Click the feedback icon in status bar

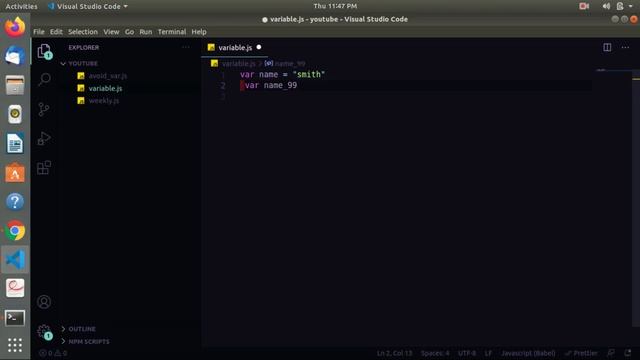[x=611, y=353]
